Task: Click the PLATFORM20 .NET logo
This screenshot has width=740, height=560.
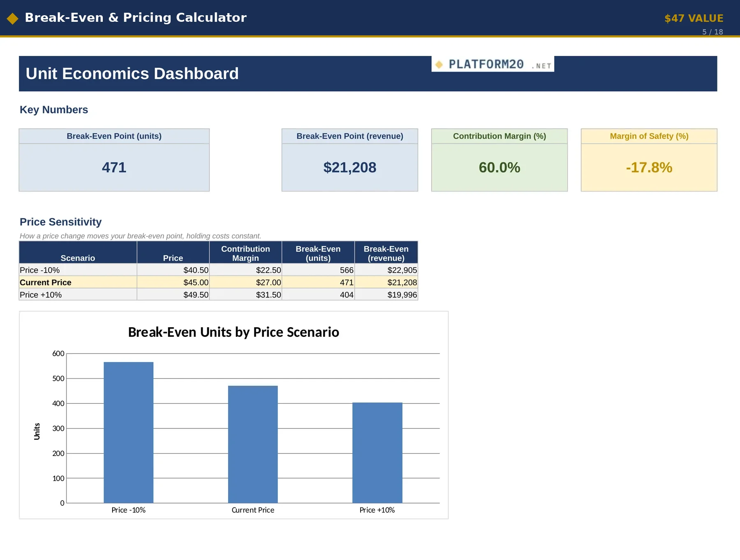Action: (x=493, y=64)
